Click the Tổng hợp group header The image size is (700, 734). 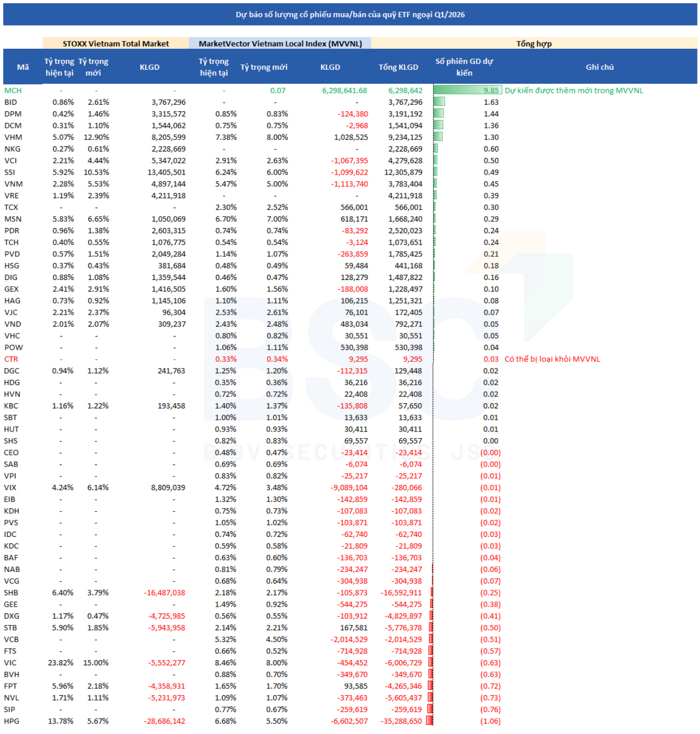coord(533,44)
